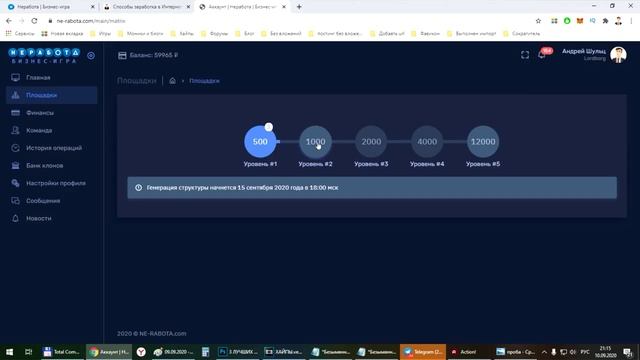The width and height of the screenshot is (640, 360).
Task: Open Настройки профиля
Action: pyautogui.click(x=56, y=183)
